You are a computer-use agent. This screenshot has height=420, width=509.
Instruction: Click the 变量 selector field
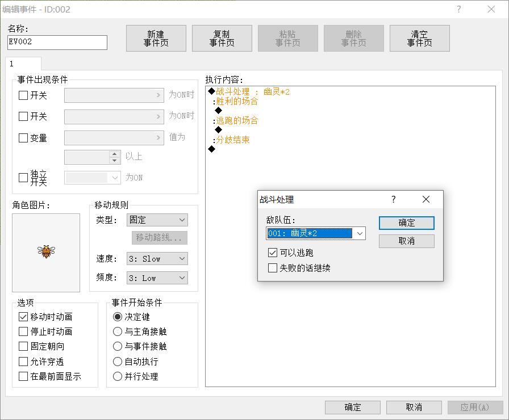coord(114,138)
